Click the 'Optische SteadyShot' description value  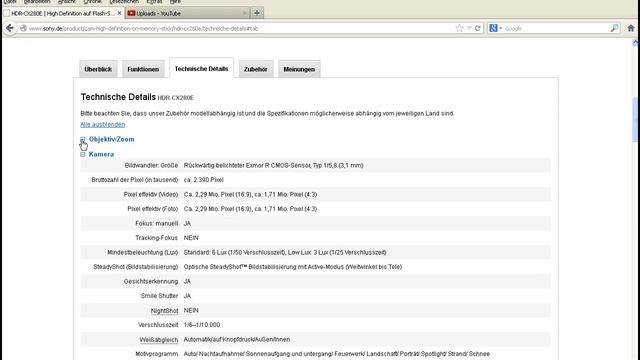point(293,267)
